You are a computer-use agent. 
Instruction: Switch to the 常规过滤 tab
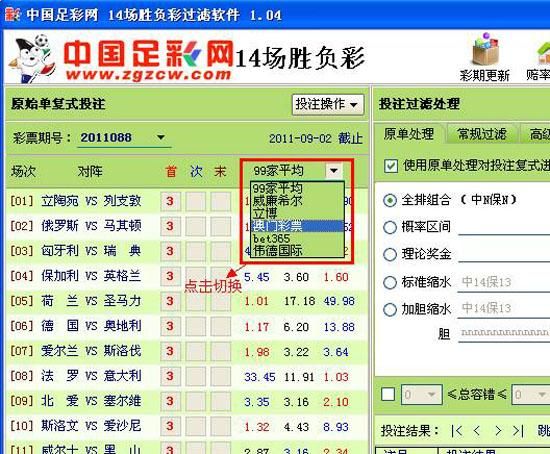(482, 134)
